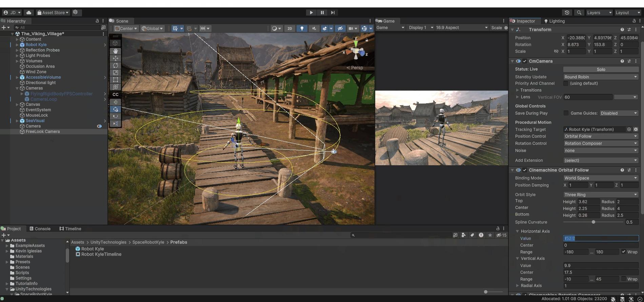Adjust the Spline Curvature slider
644x302 pixels.
593,222
